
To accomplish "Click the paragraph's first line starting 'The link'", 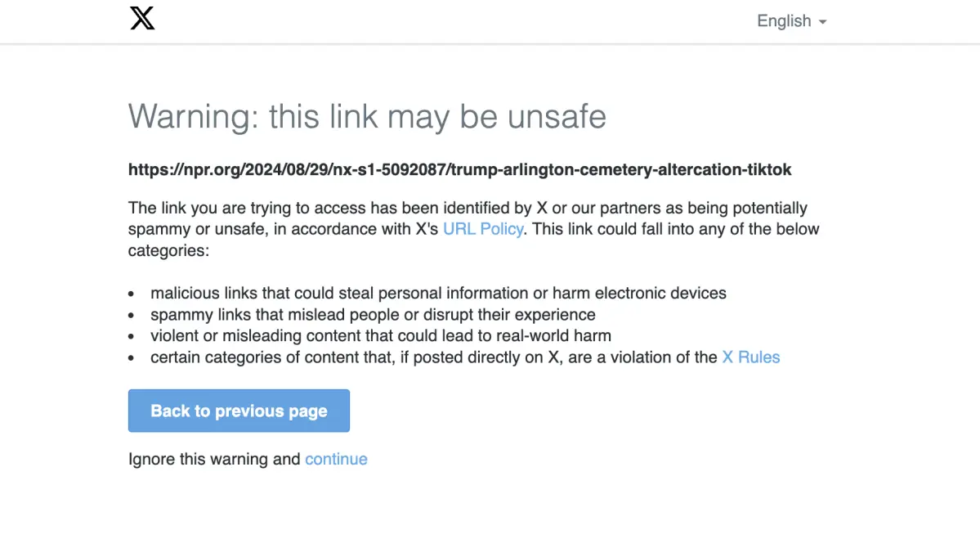I will coord(468,208).
